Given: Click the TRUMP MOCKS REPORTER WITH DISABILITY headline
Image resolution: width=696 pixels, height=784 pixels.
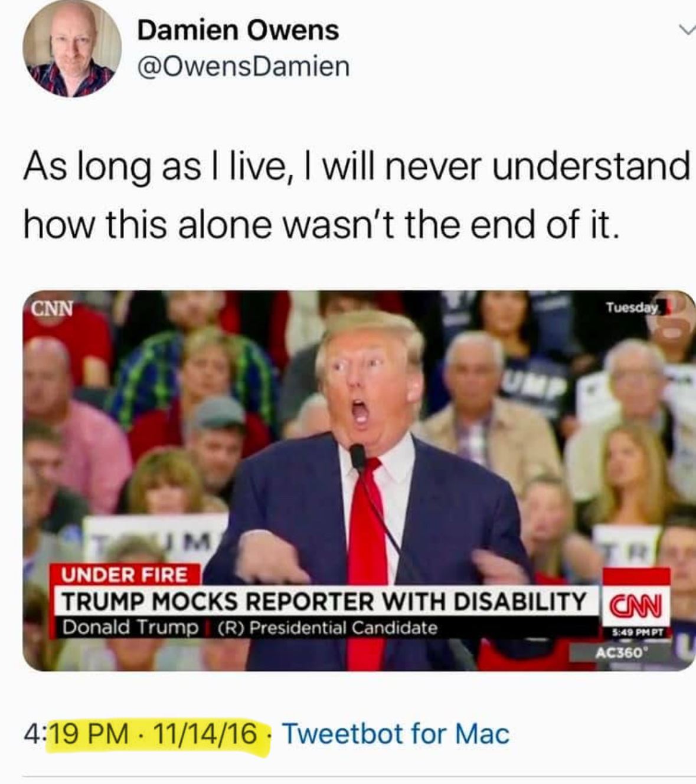Looking at the screenshot, I should [324, 602].
